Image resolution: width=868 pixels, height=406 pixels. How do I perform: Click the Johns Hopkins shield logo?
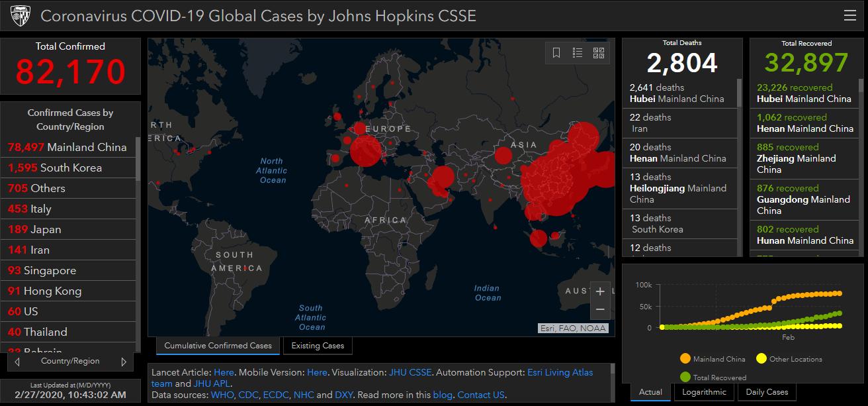pos(21,16)
